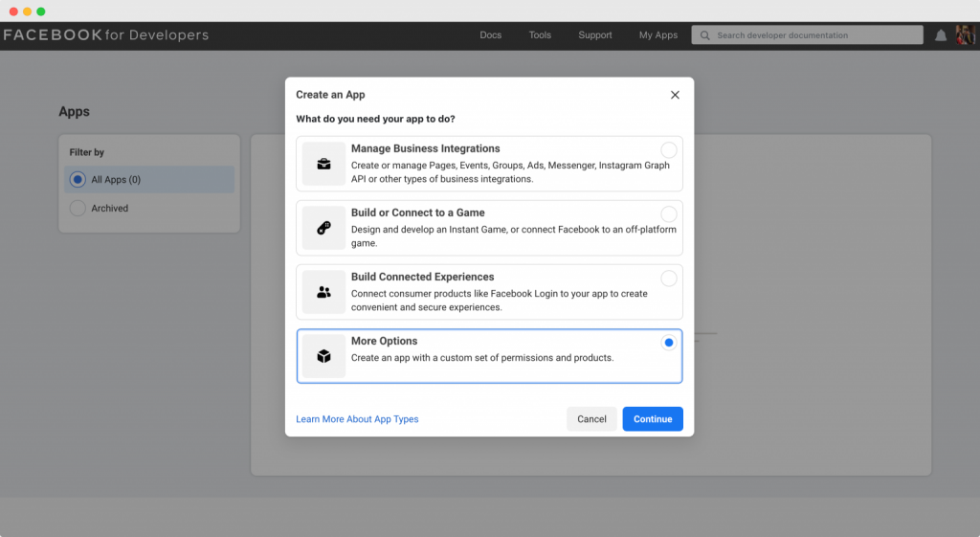
Task: Select Build Connected Experiences radio button
Action: pyautogui.click(x=669, y=279)
